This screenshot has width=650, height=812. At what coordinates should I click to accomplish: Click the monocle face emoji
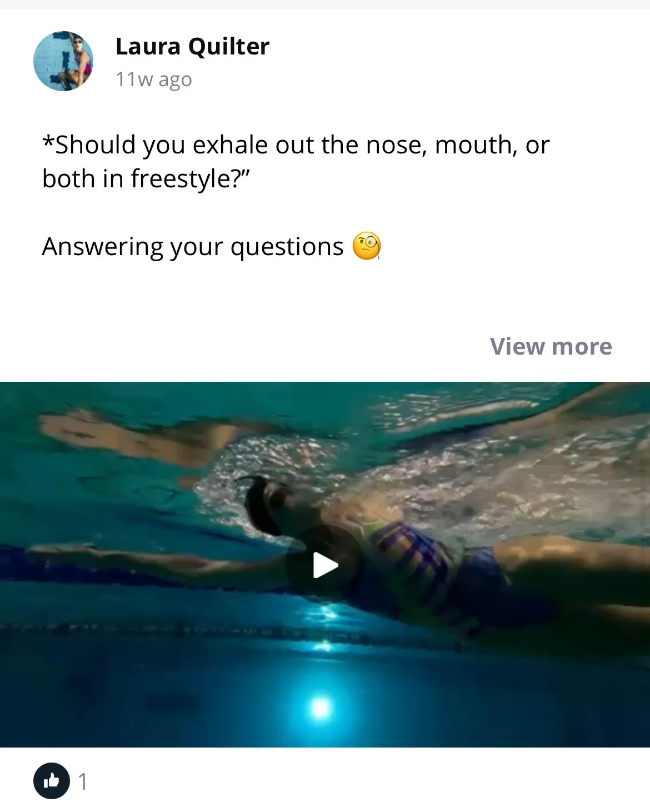(367, 246)
